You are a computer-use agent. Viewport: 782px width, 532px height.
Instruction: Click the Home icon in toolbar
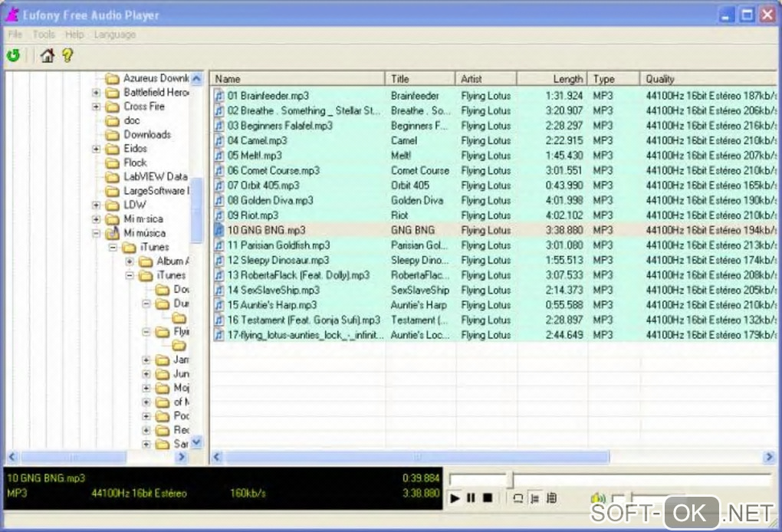(47, 55)
